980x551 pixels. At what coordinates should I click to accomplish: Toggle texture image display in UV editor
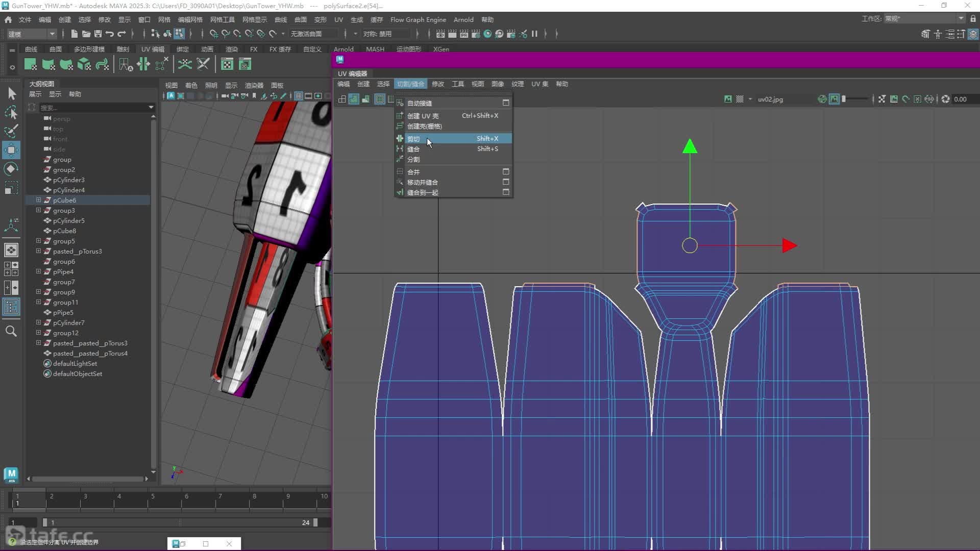pos(728,99)
